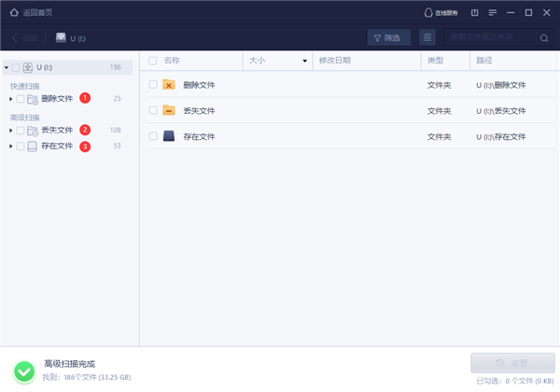Click count 108 beside 丢失文件

click(x=116, y=130)
